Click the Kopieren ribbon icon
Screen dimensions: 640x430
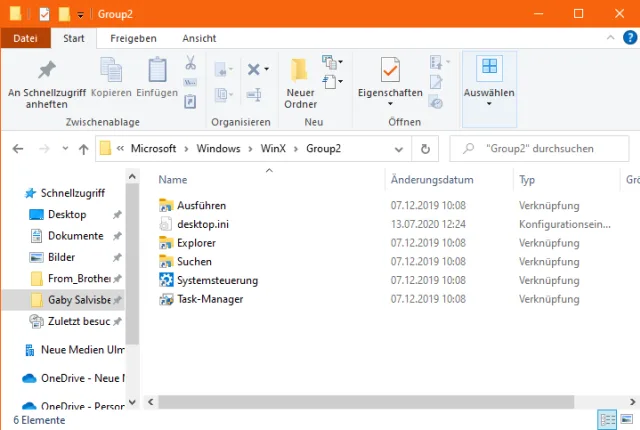pyautogui.click(x=111, y=78)
